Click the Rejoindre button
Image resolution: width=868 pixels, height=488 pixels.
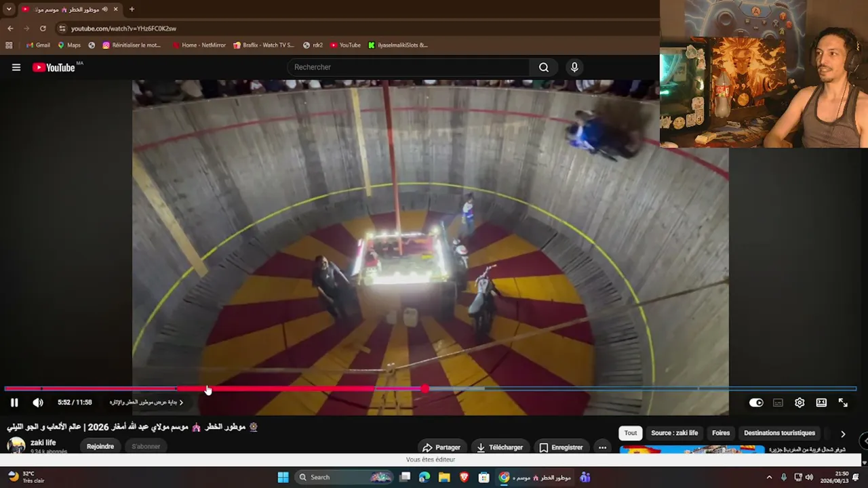coord(100,447)
